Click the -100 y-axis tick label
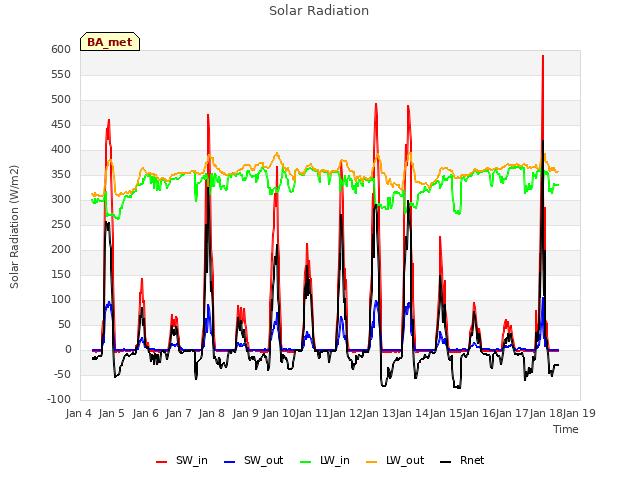The width and height of the screenshot is (640, 480). [x=59, y=399]
